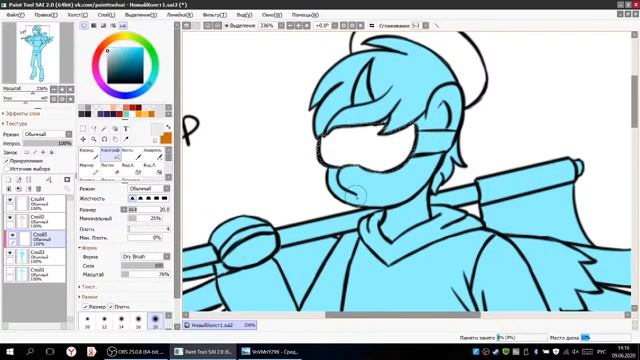Viewport: 640px width, 360px height.
Task: Select the Eyedropper color picker tool
Action: pos(126,139)
